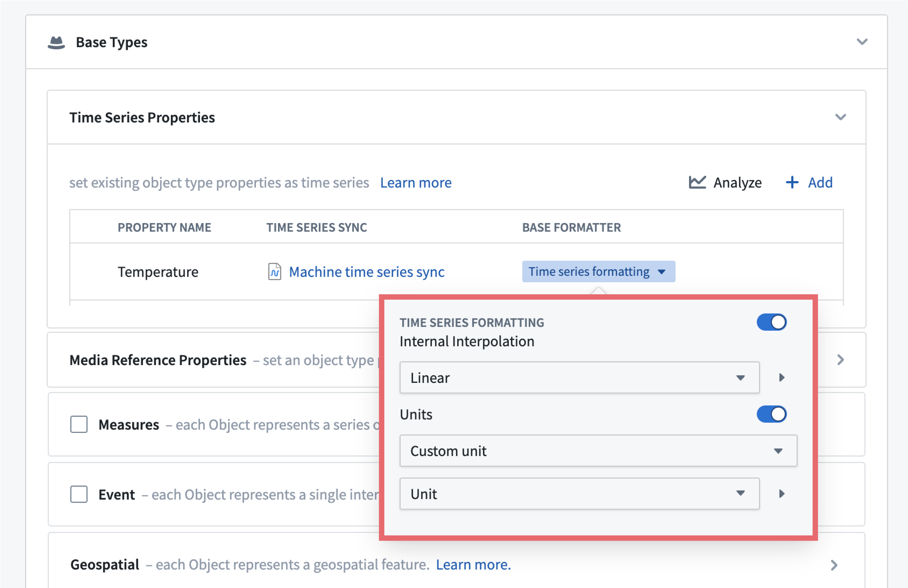
Task: Toggle the Units switch off
Action: [771, 414]
